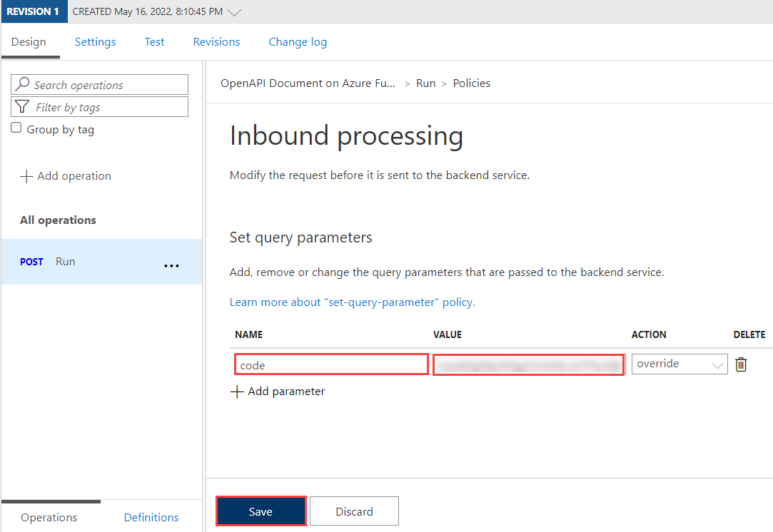Click the Inbound processing heading
This screenshot has width=773, height=532.
point(347,136)
